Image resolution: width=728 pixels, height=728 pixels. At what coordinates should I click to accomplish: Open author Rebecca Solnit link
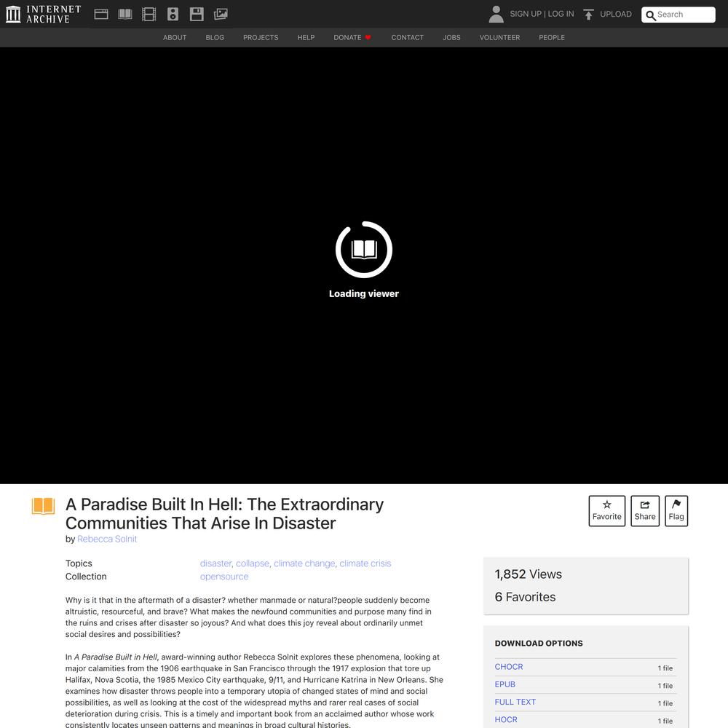[107, 539]
